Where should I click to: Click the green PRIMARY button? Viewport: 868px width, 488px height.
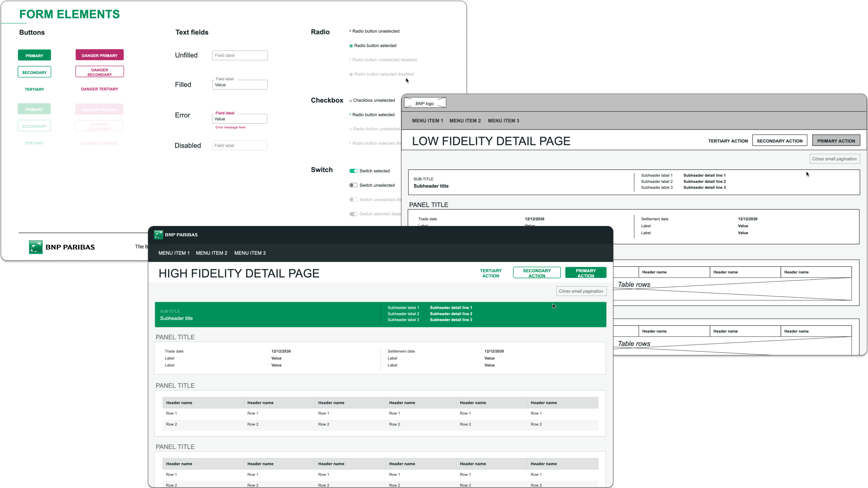click(34, 55)
